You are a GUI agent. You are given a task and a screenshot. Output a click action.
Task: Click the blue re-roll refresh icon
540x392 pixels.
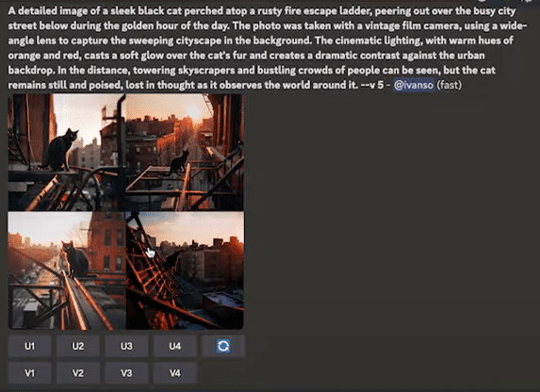[x=223, y=346]
